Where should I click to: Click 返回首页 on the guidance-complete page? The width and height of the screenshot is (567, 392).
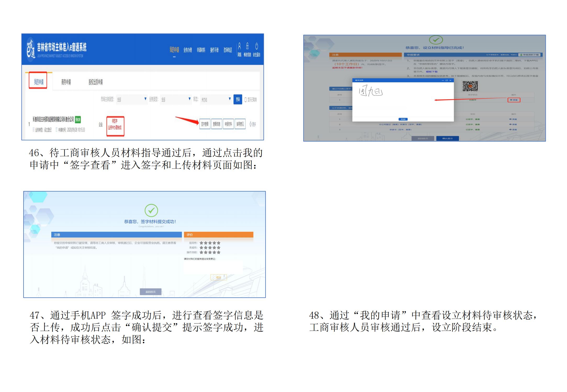click(423, 139)
